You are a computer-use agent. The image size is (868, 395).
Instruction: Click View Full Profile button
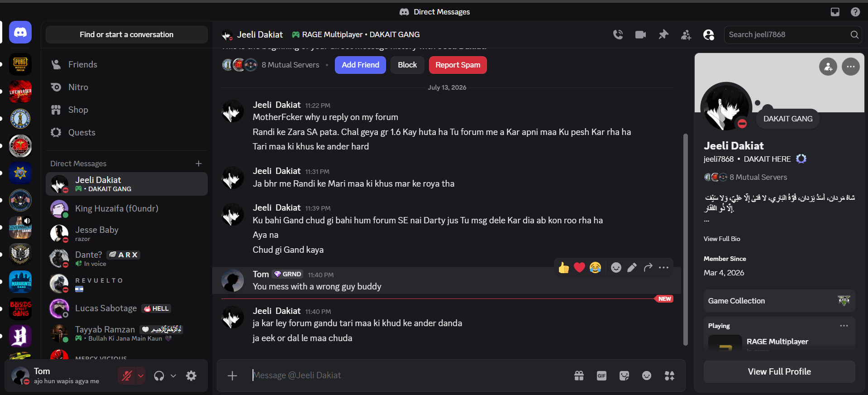[x=779, y=371]
